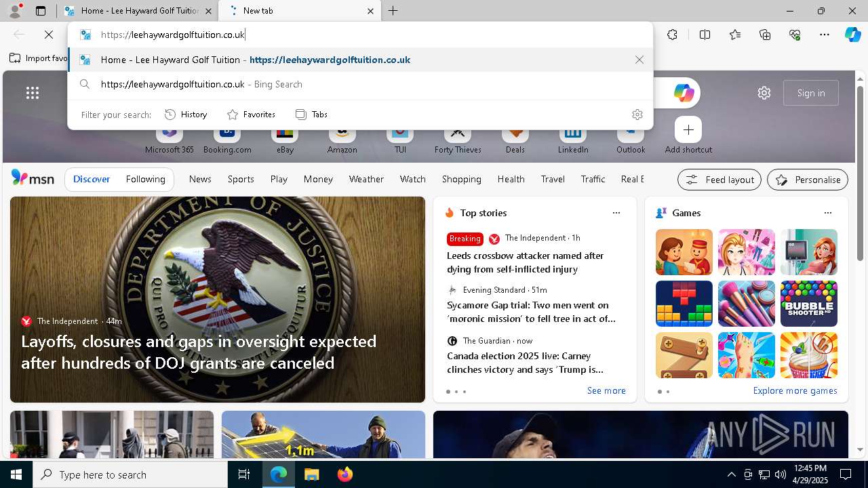Filter search by Favorites

[x=251, y=115]
